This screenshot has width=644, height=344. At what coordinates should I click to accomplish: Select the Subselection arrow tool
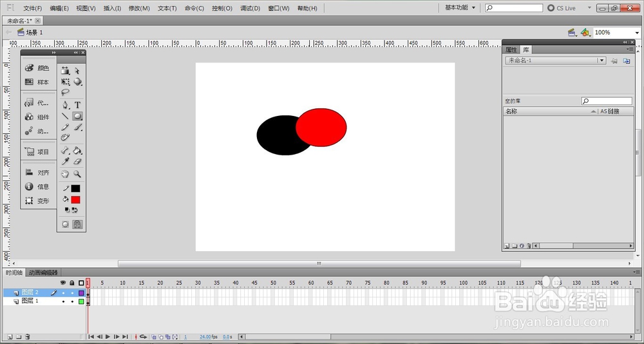(77, 71)
